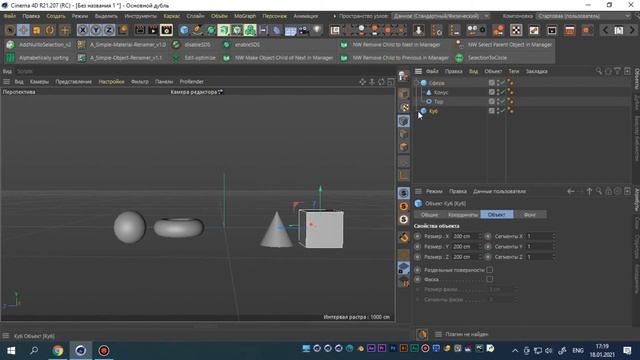Select the Move tool in the top toolbar
Screen dimensions: 640x360
(x=23, y=30)
